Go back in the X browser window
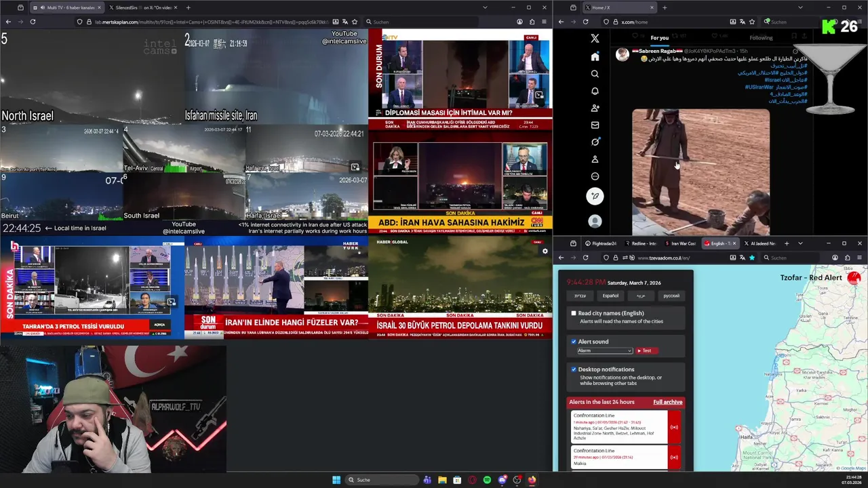Screen dimensions: 868x488 [x=561, y=22]
